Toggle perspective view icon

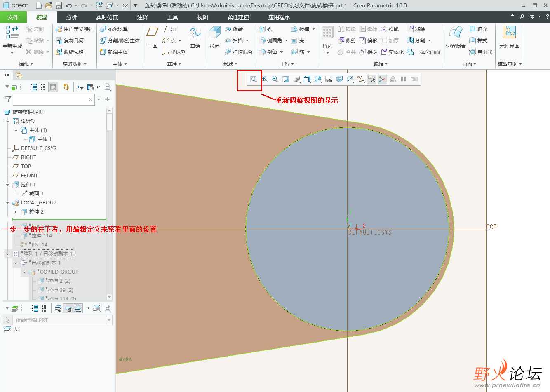[x=339, y=79]
